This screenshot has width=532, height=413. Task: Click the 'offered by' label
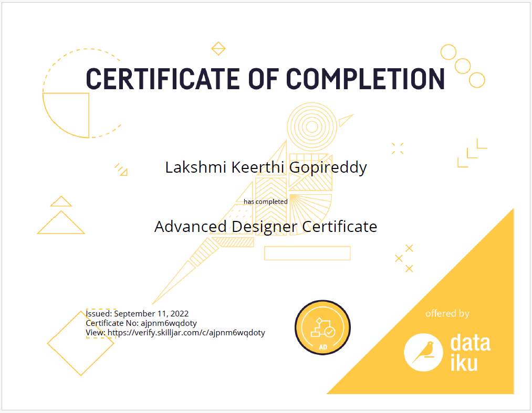point(447,313)
